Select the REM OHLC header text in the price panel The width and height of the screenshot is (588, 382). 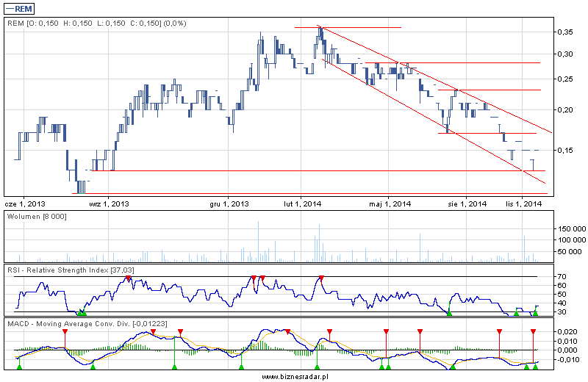[97, 24]
